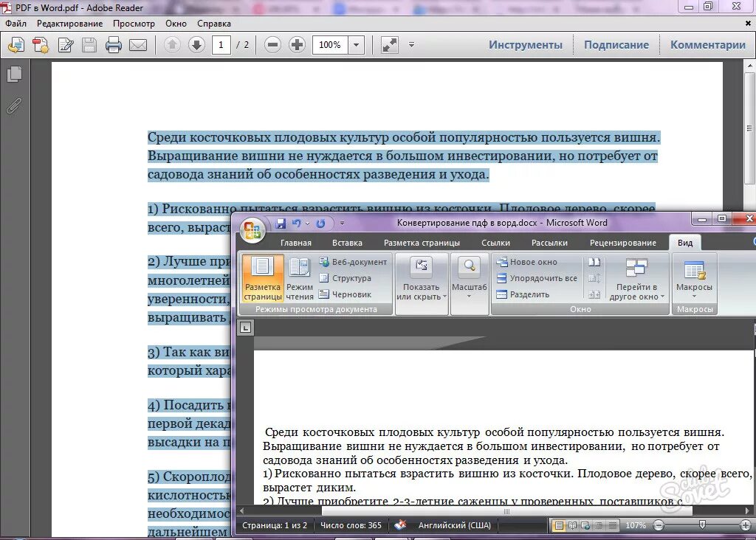Screen dimensions: 756x540
Task: Click the Office button in Microsoft Word
Action: coord(252,229)
